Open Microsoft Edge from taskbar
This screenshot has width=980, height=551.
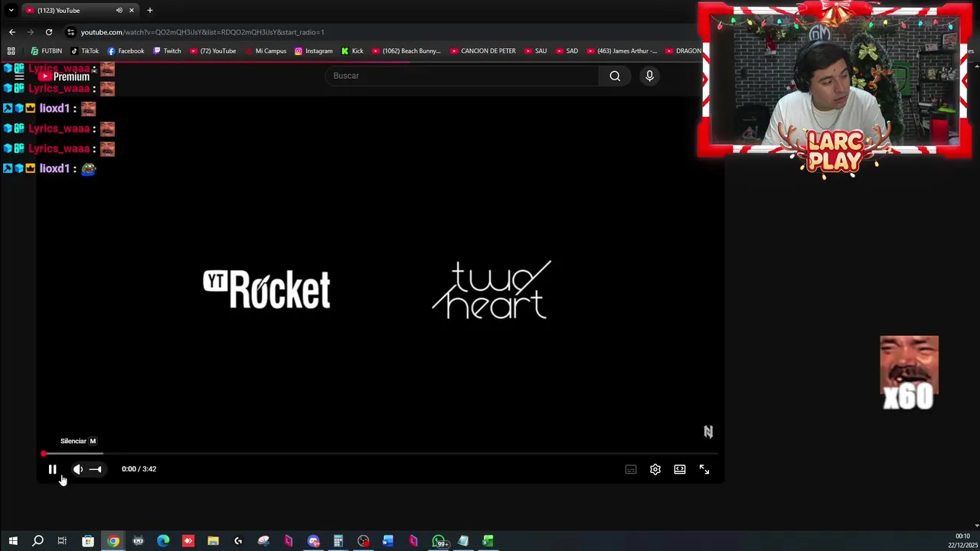tap(163, 541)
